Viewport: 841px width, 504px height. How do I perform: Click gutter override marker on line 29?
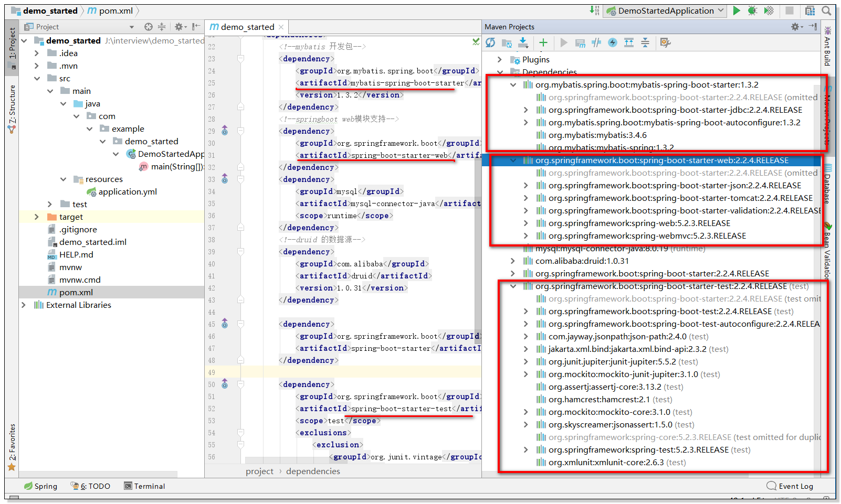[x=225, y=131]
